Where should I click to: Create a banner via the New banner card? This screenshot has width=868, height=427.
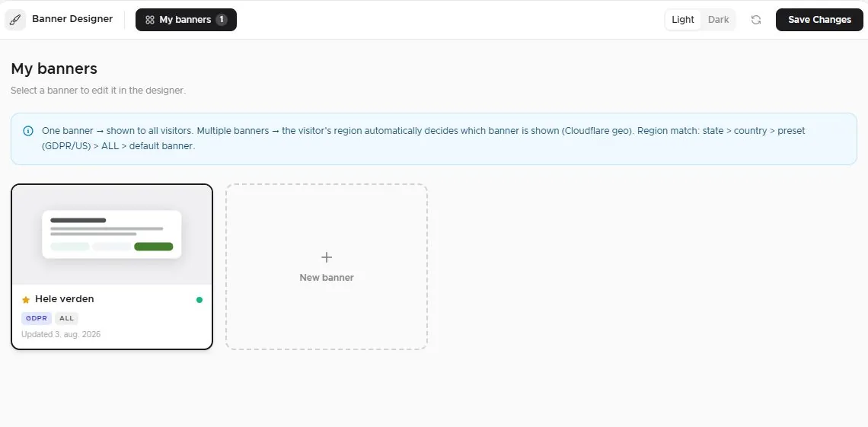[x=326, y=266]
